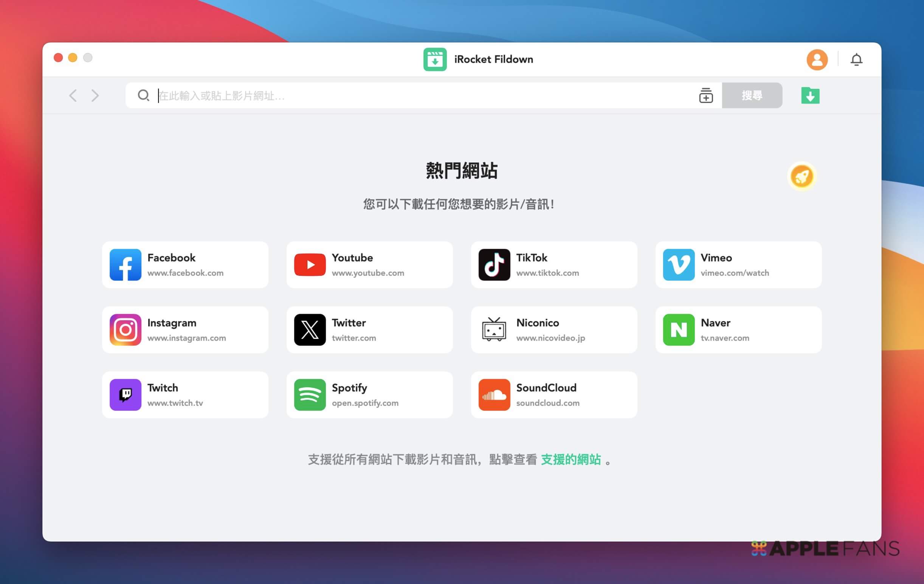The height and width of the screenshot is (584, 924).
Task: Click the Naver TV icon
Action: [x=679, y=329]
